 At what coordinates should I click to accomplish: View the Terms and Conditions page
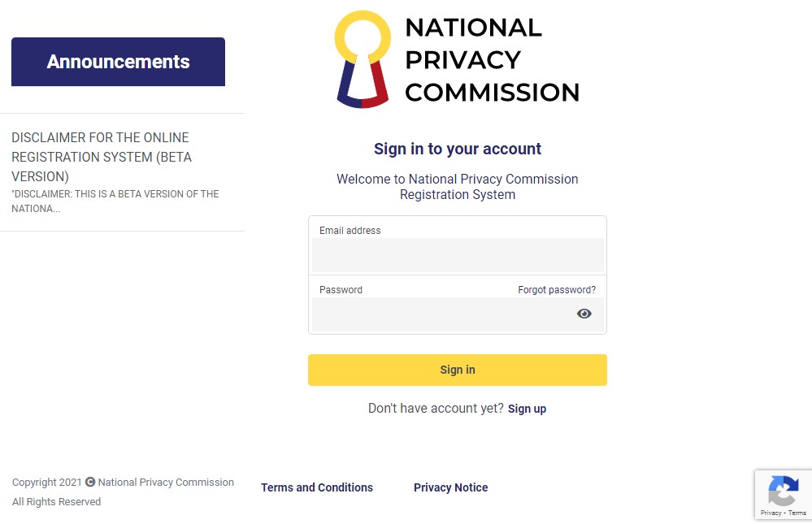316,487
